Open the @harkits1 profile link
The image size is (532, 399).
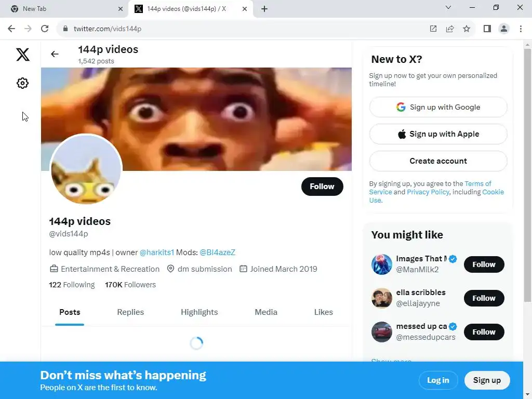(157, 252)
